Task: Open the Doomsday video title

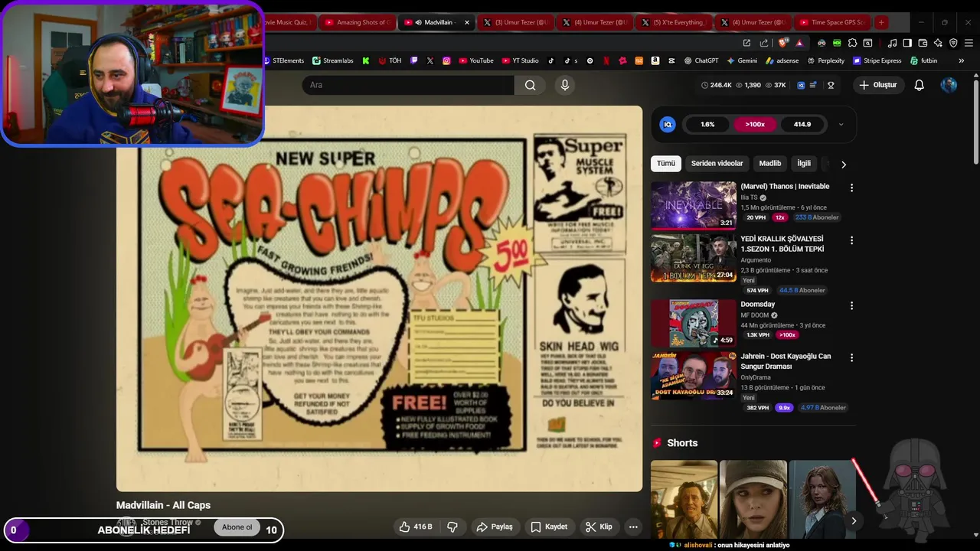Action: pos(758,305)
